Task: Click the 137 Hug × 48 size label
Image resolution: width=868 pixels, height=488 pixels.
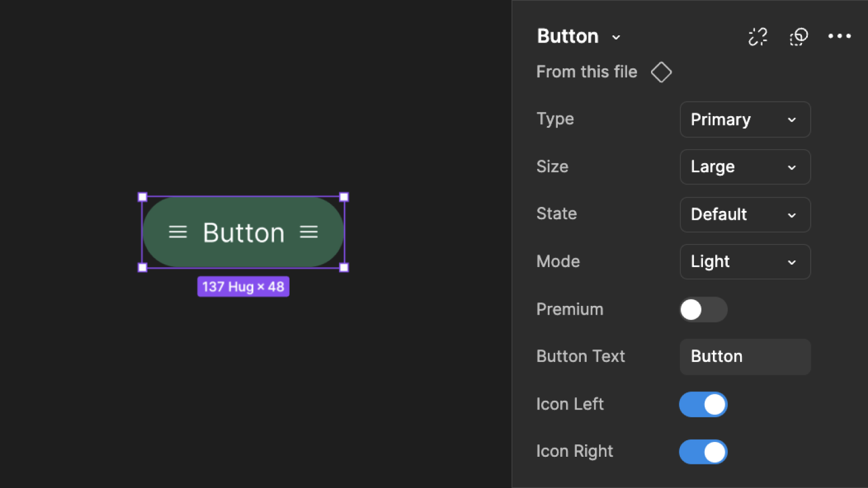Action: (x=243, y=287)
